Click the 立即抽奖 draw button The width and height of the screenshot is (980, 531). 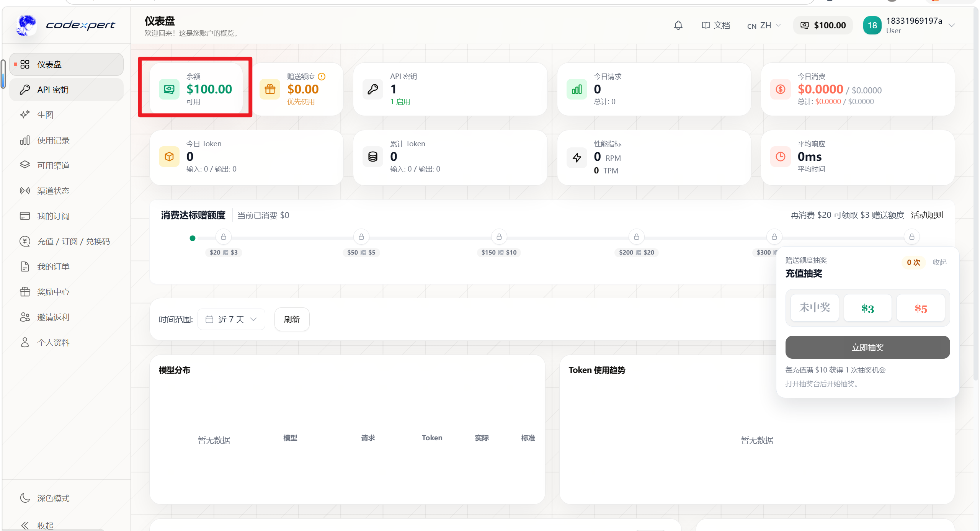(867, 347)
